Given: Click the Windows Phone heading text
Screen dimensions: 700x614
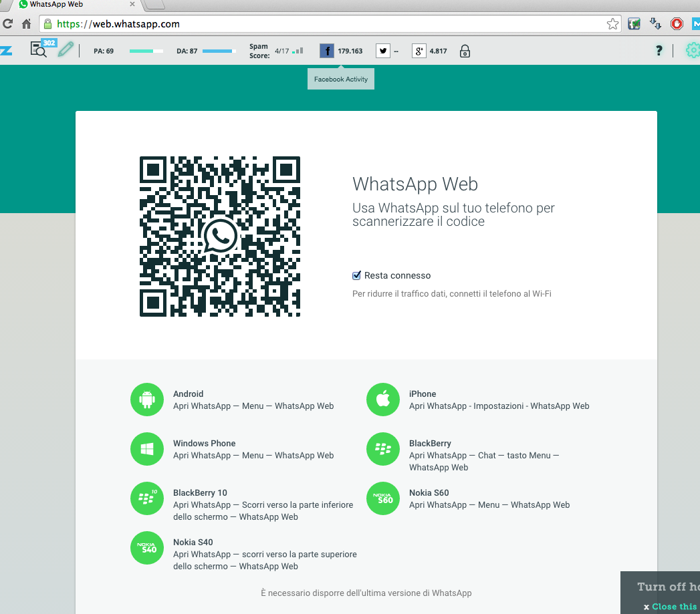Looking at the screenshot, I should click(x=204, y=443).
